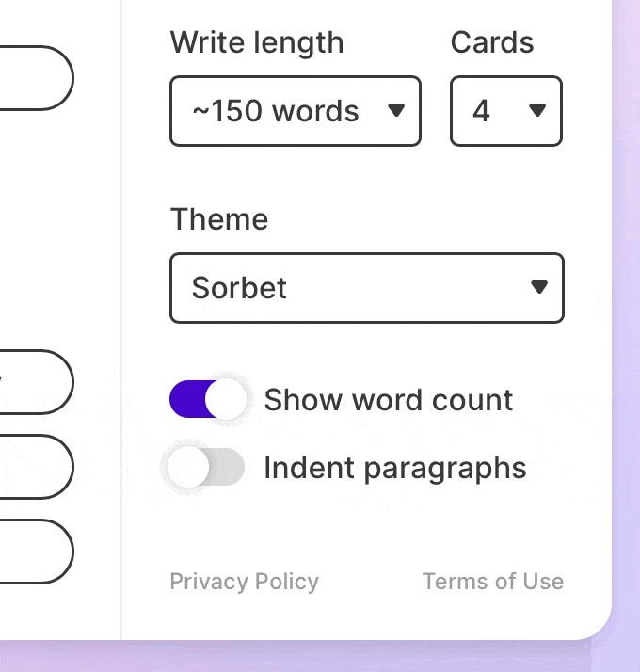The width and height of the screenshot is (640, 672).
Task: Click the cut-off rounded button beside Indent paragraphs
Action: [36, 466]
